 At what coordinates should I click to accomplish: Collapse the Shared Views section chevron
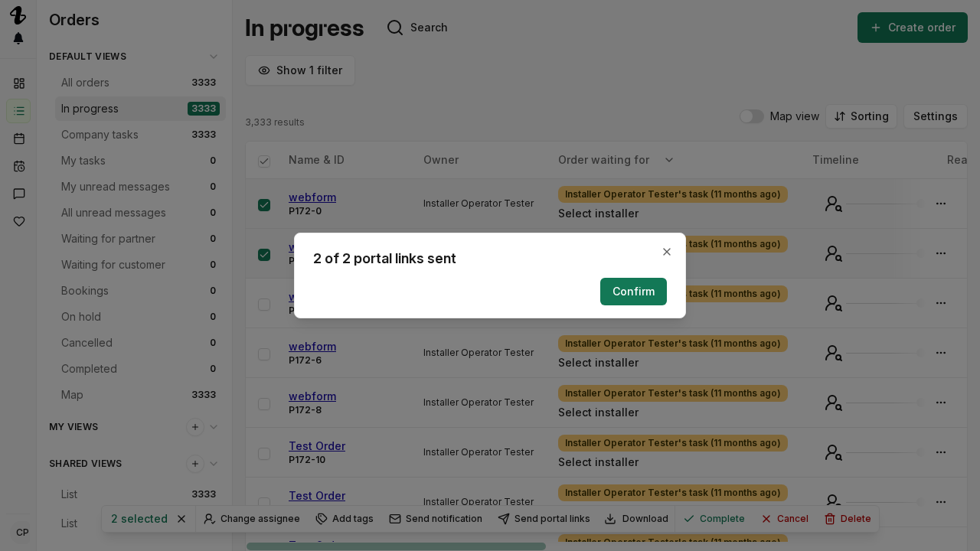click(x=214, y=464)
